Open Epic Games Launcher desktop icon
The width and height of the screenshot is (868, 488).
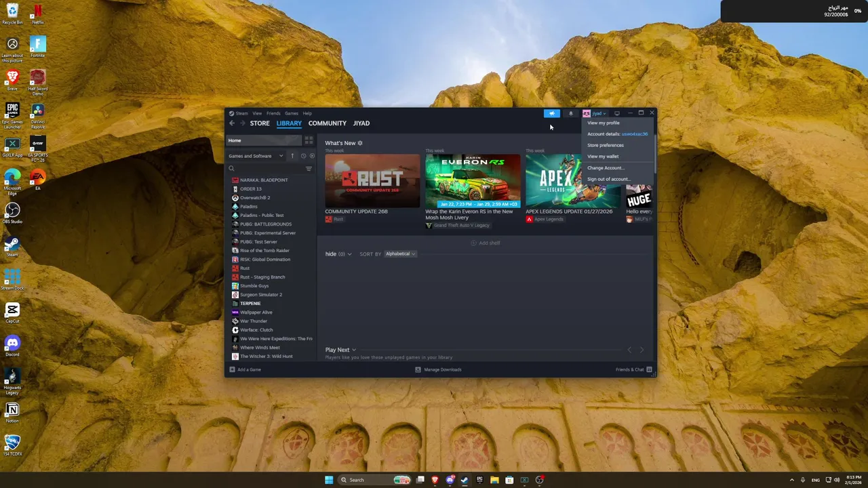coord(12,116)
